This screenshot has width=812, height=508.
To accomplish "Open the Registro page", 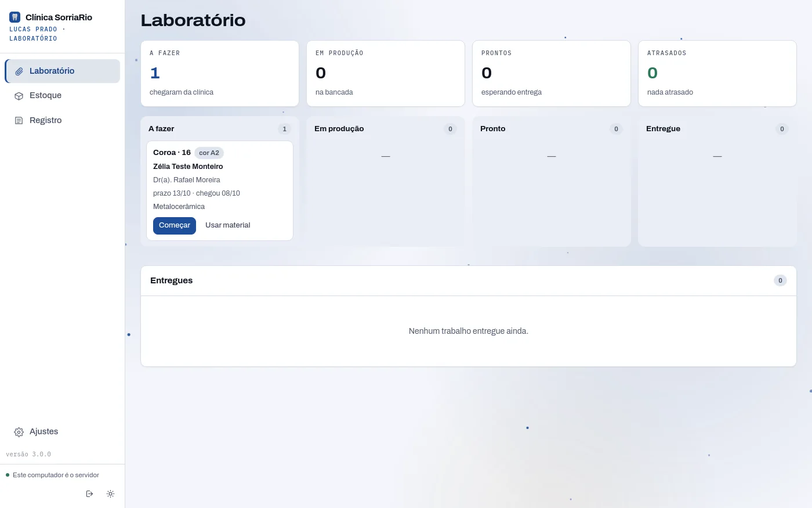I will point(63,120).
